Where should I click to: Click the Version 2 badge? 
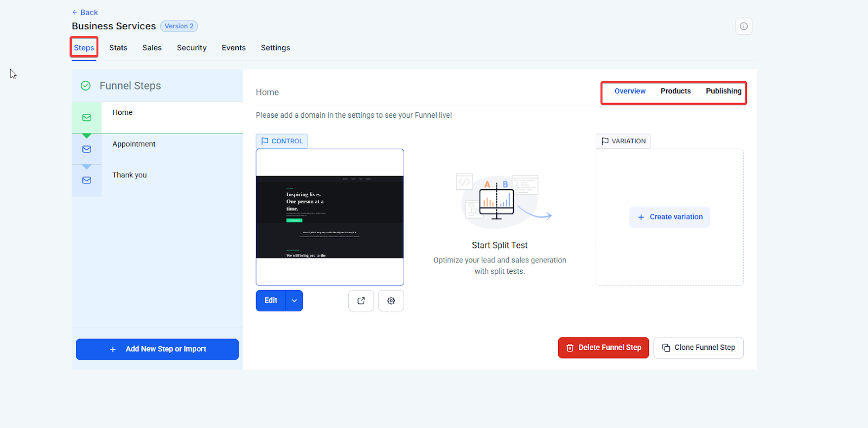179,26
